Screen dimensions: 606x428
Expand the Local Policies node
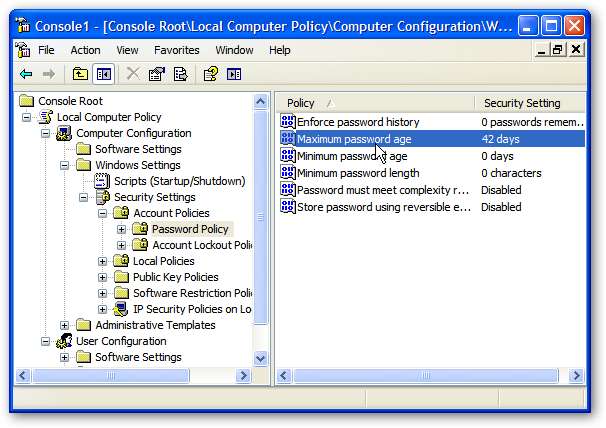[x=103, y=261]
